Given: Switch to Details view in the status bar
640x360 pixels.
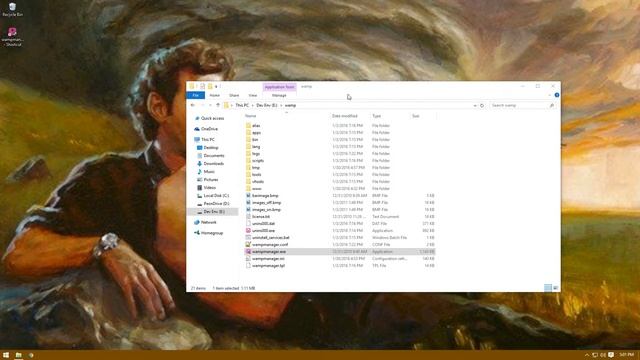Looking at the screenshot, I should point(548,288).
